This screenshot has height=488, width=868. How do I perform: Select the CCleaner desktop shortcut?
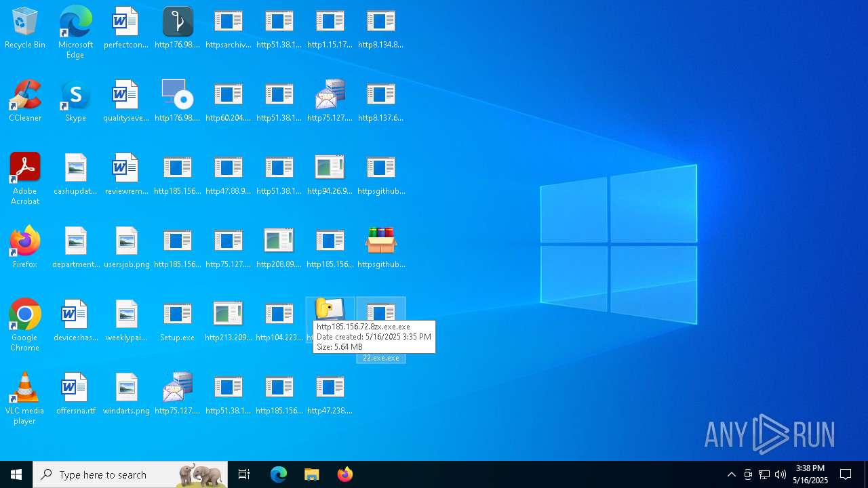(x=25, y=102)
